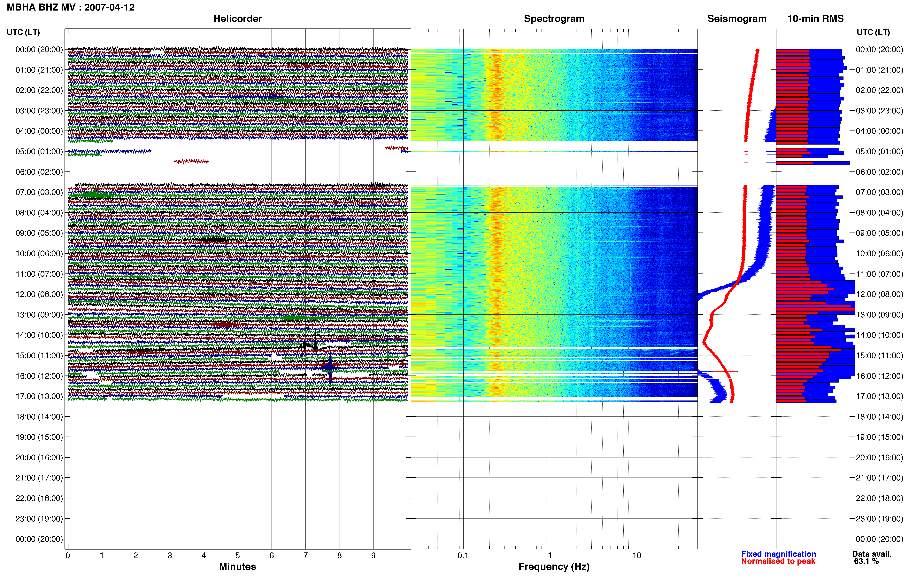924x578 pixels.
Task: Select the 10-min RMS heading
Action: [815, 19]
